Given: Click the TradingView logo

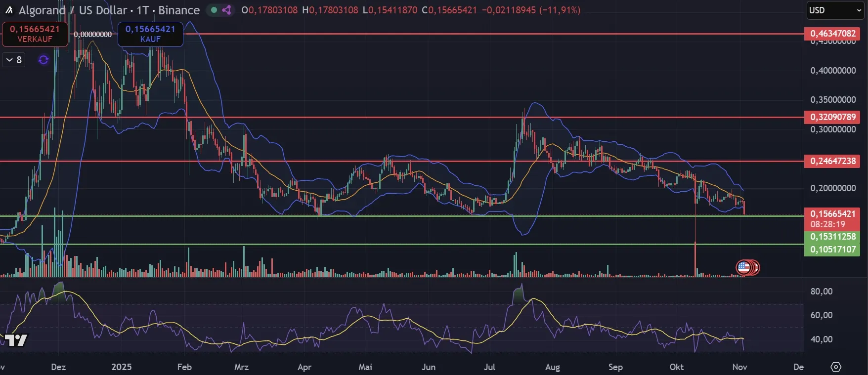Looking at the screenshot, I should (15, 340).
